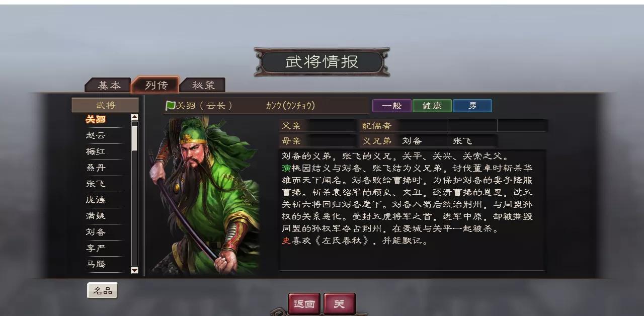Click the scroll up arrow of officer list
This screenshot has height=316, width=644.
tap(134, 117)
